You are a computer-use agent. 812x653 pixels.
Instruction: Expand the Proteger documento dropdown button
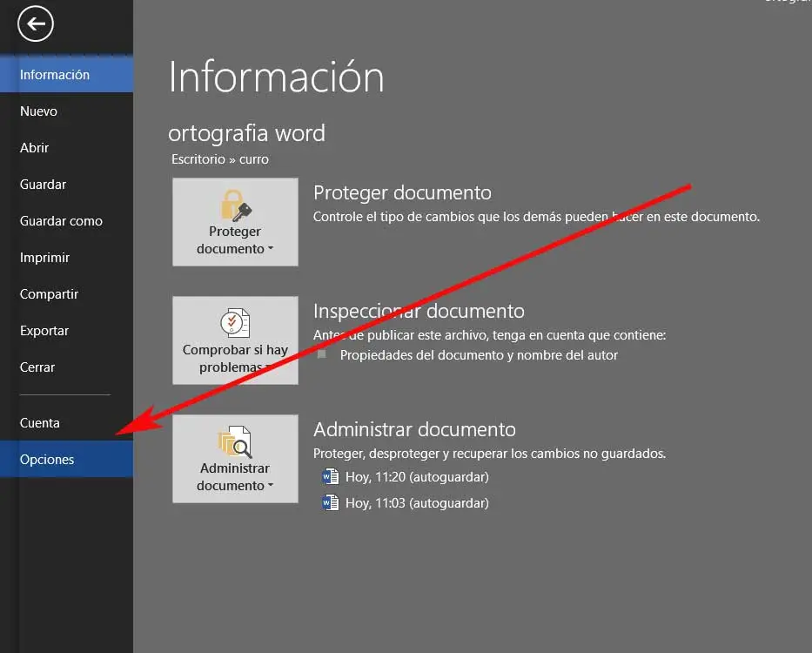pos(235,222)
